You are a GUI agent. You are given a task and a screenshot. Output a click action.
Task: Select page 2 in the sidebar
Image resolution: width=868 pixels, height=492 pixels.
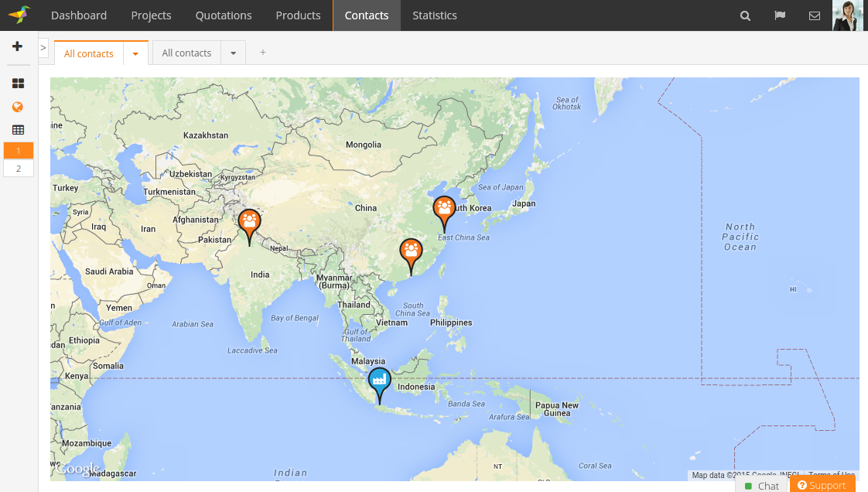[19, 168]
